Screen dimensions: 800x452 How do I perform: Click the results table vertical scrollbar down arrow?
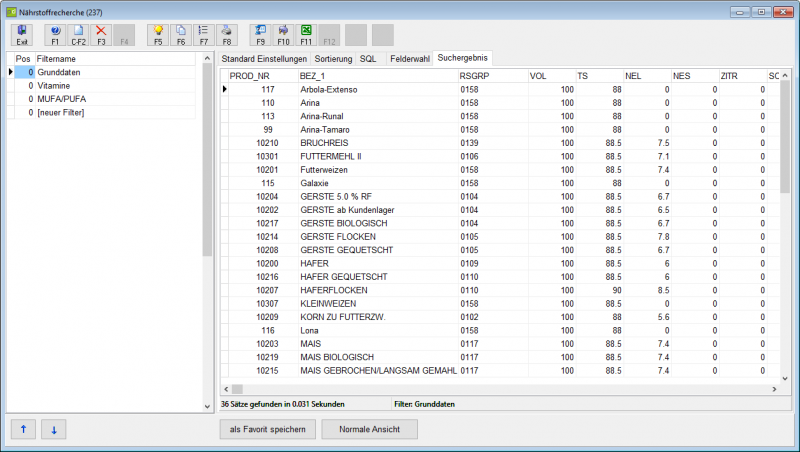pyautogui.click(x=785, y=379)
